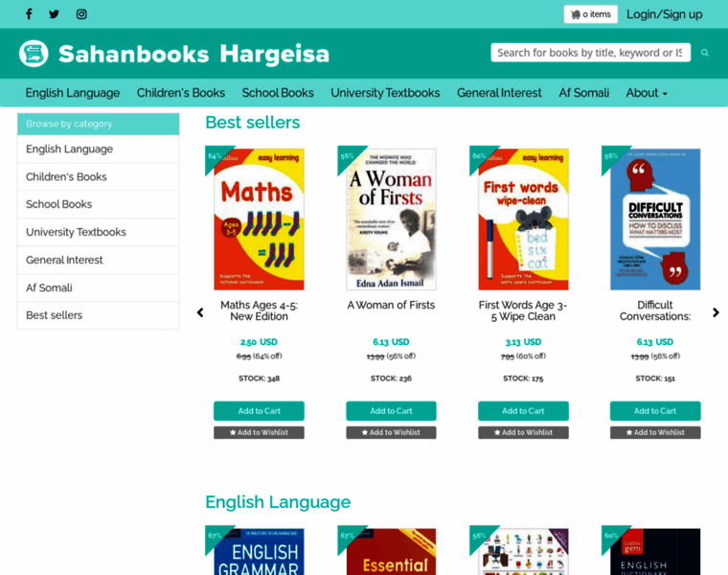Show previous best sellers with left arrow
The width and height of the screenshot is (728, 575).
click(x=200, y=312)
